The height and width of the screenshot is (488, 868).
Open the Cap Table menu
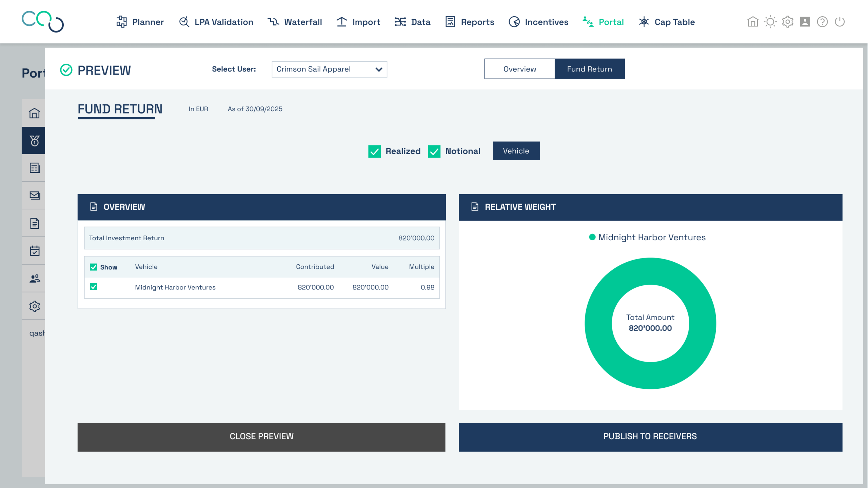pos(667,22)
